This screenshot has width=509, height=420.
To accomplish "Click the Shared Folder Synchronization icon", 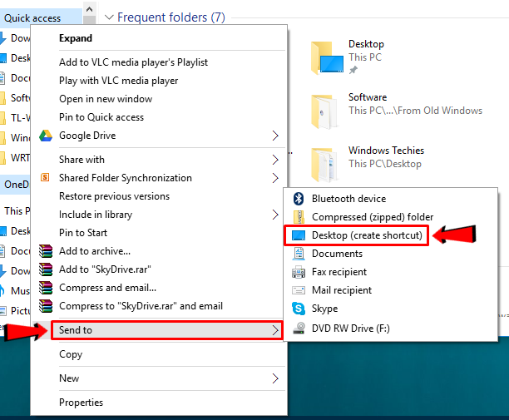I will click(x=45, y=177).
